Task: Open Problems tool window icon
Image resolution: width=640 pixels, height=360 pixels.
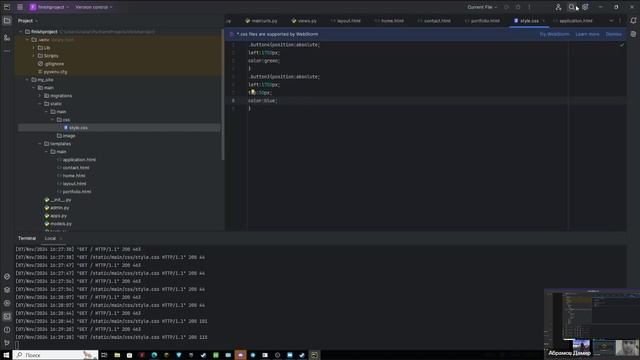Action: pyautogui.click(x=7, y=330)
